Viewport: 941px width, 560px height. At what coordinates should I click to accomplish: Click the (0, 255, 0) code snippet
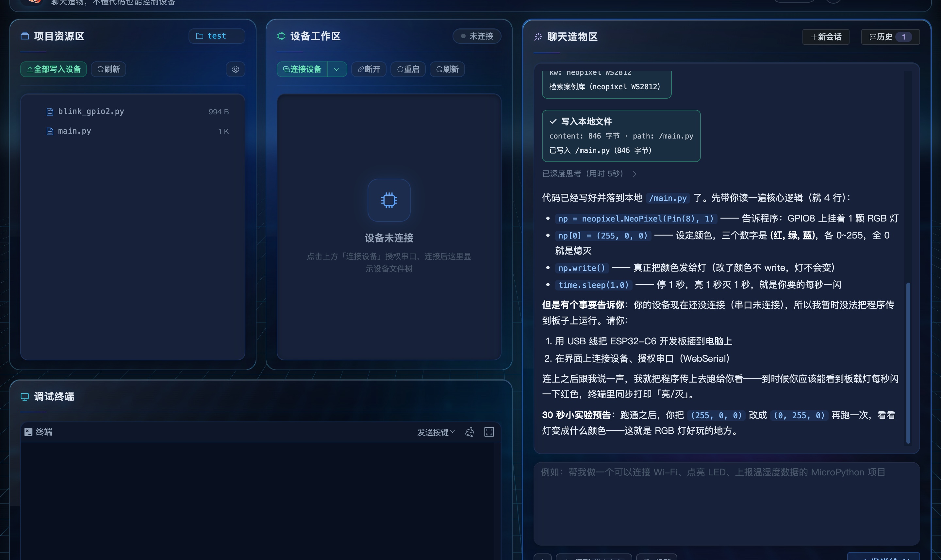pos(799,416)
